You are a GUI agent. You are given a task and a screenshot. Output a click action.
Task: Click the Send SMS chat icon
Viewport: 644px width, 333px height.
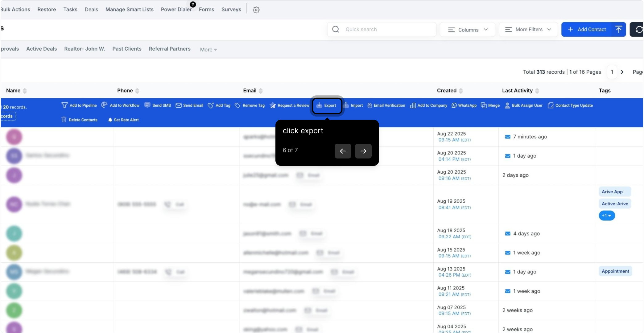(147, 105)
